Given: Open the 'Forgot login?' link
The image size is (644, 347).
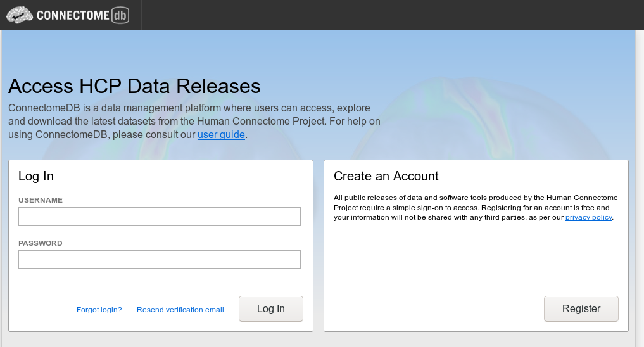Looking at the screenshot, I should 99,310.
